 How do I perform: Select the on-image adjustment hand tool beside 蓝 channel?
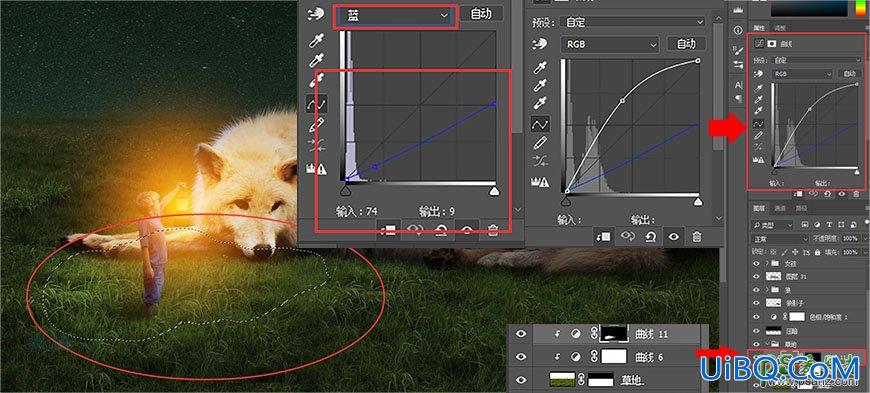(316, 15)
